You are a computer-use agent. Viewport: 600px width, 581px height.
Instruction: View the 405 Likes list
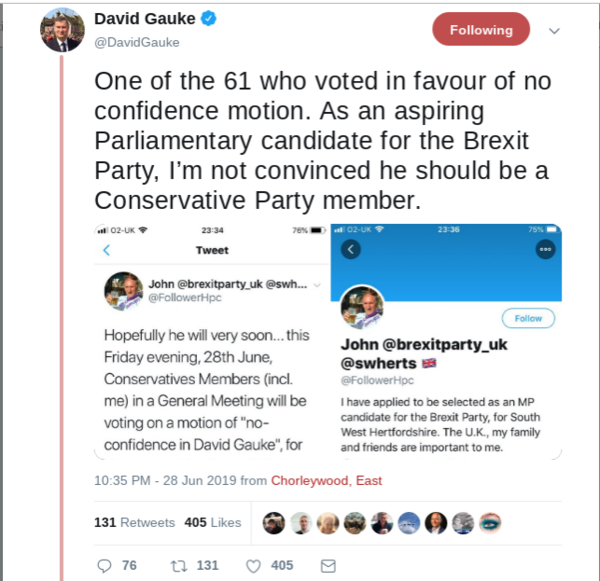(212, 522)
